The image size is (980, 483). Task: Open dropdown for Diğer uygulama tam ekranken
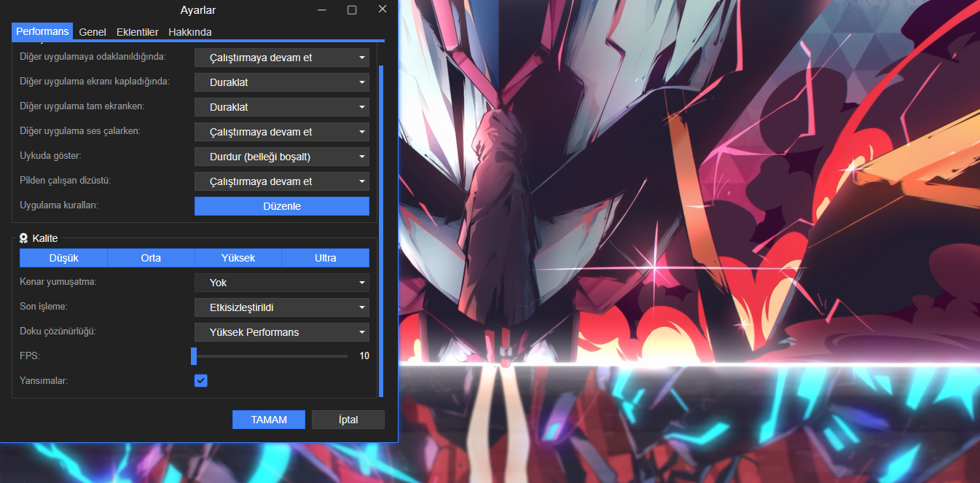click(x=282, y=107)
